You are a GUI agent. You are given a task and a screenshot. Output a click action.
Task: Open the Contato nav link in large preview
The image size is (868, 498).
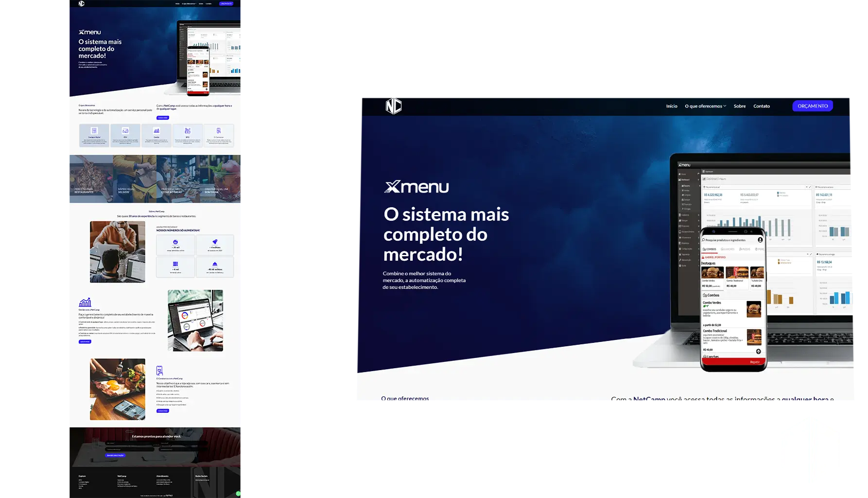(762, 106)
